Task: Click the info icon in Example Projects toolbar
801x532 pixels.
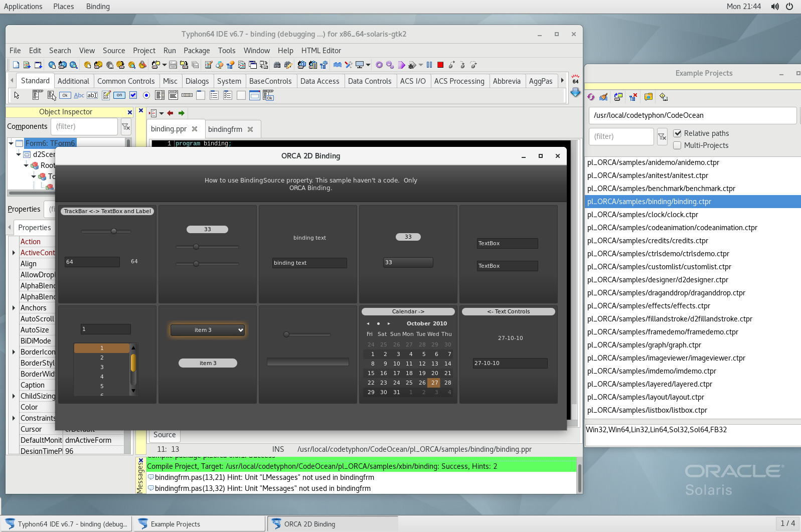Action: point(664,97)
